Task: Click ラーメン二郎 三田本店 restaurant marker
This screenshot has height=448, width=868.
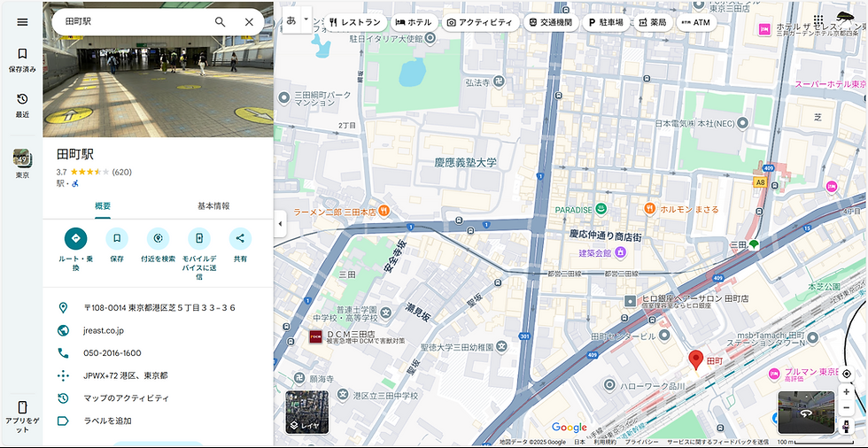Action: click(x=384, y=211)
